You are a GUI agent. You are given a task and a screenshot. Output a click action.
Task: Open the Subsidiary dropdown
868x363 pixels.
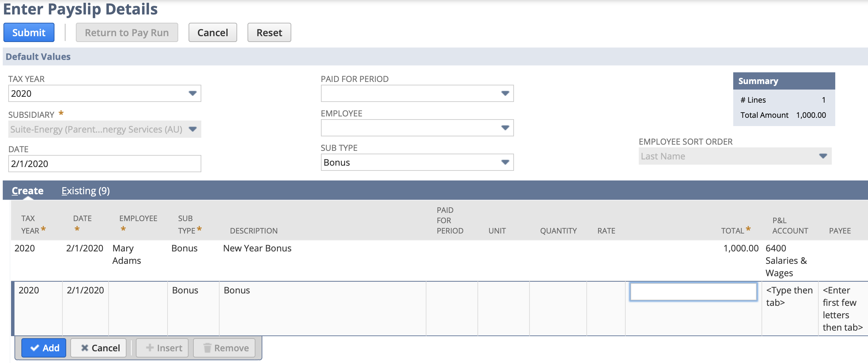point(193,129)
